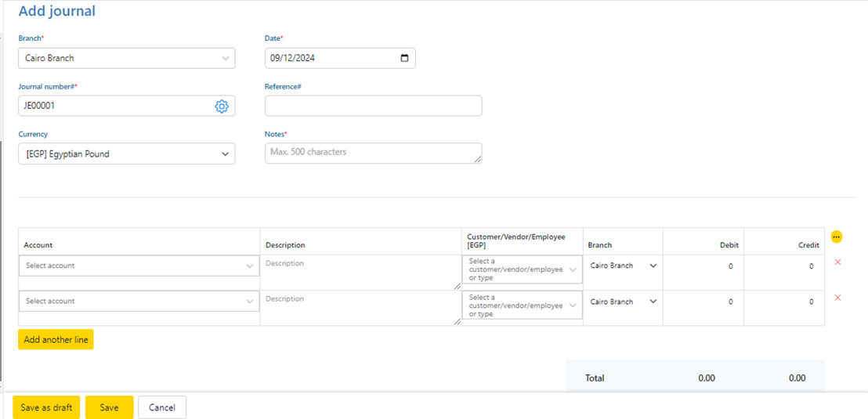Expand the Currency dropdown for Egyptian Pound
868x419 pixels.
pyautogui.click(x=126, y=154)
